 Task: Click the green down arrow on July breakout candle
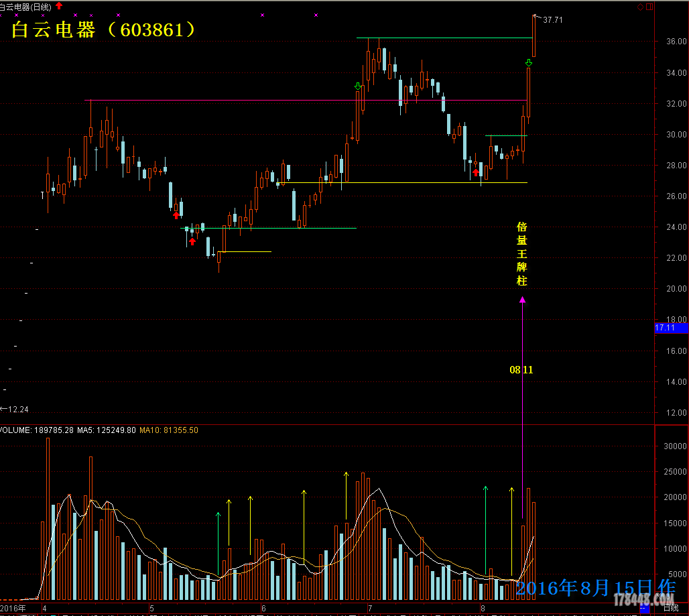click(x=358, y=86)
